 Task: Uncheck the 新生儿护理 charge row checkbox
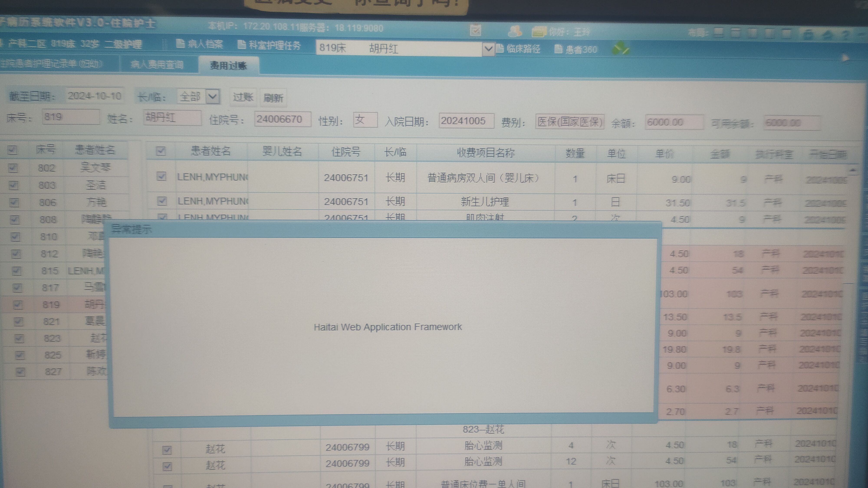162,201
